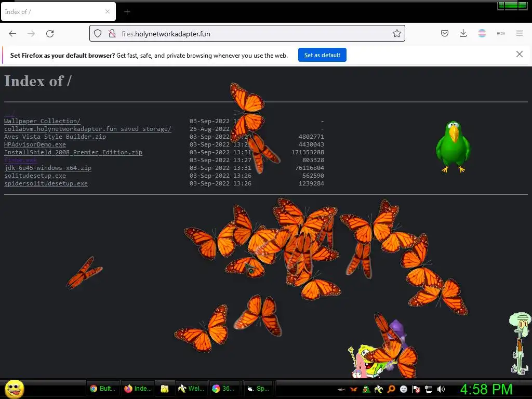Download jdk-6u45-windows-x64.zip
This screenshot has width=532, height=399.
coord(47,168)
